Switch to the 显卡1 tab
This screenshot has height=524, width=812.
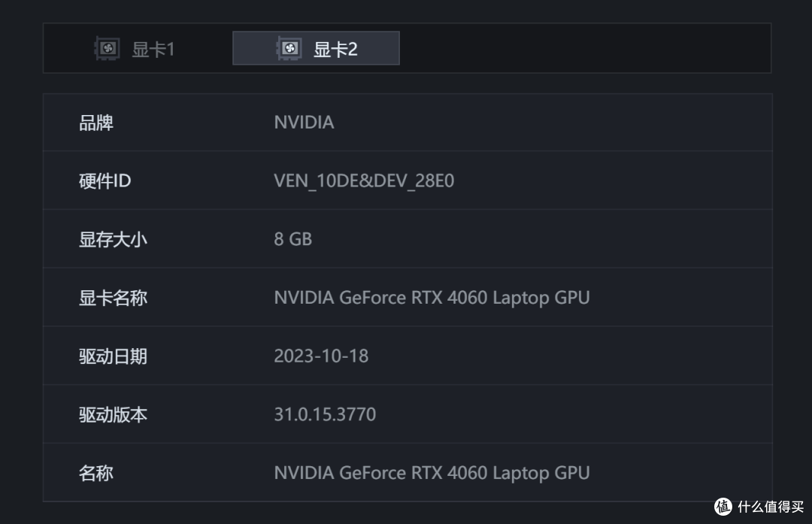[135, 47]
